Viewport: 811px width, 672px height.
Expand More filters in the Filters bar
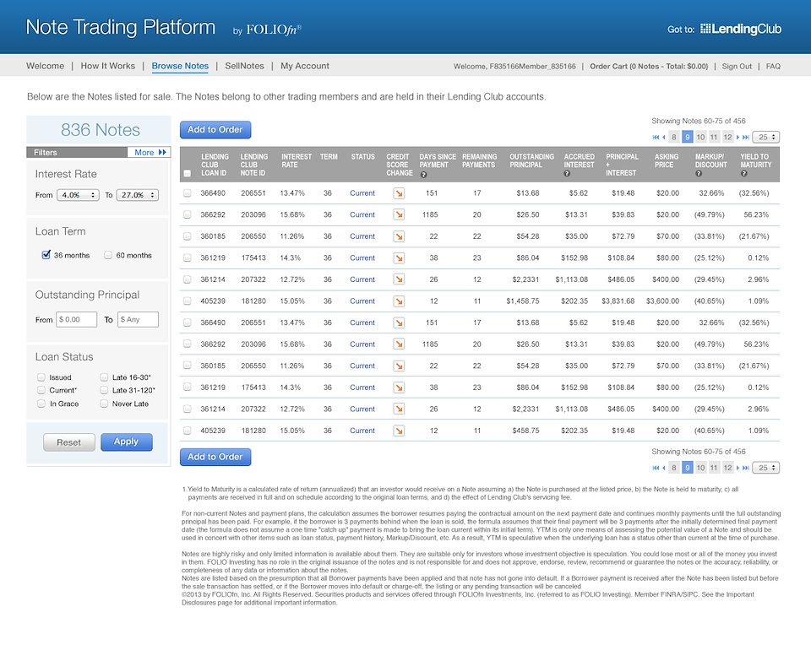click(150, 153)
